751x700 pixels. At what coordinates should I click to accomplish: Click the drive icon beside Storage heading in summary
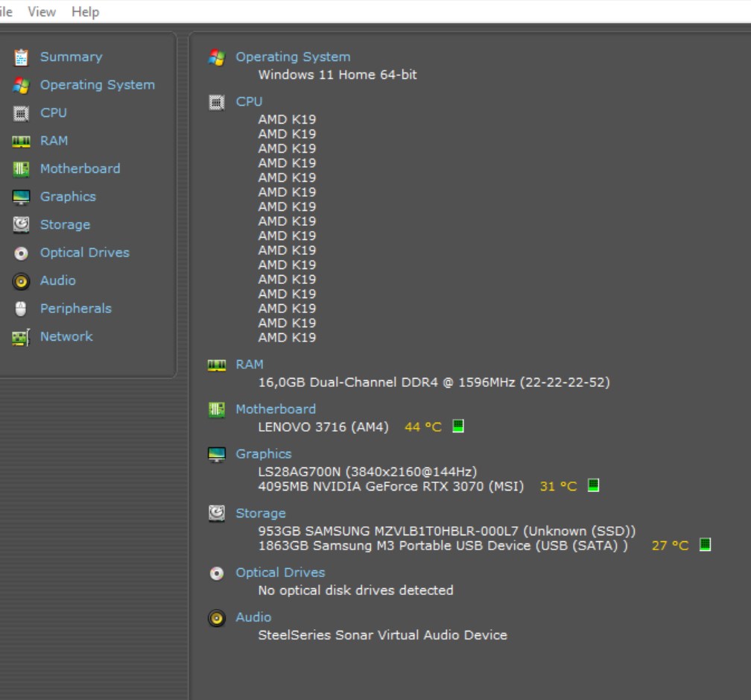pyautogui.click(x=217, y=514)
